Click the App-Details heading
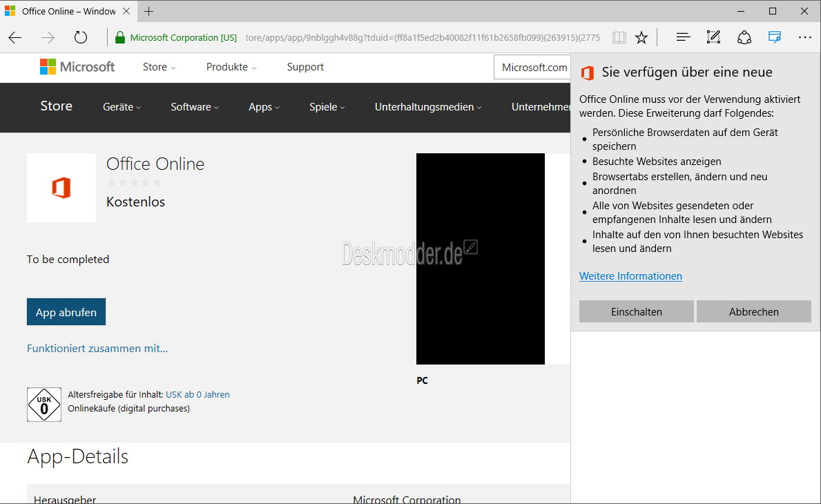The height and width of the screenshot is (504, 821). click(77, 456)
